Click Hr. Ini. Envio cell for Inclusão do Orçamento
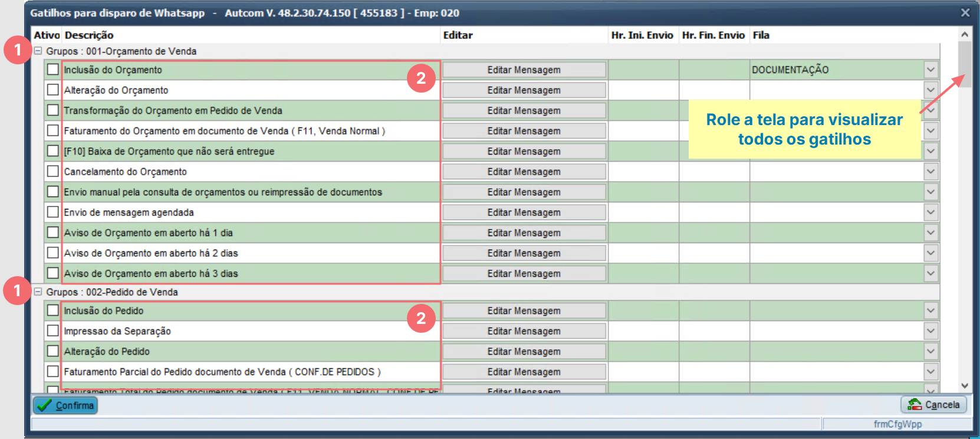This screenshot has width=980, height=439. tap(643, 70)
